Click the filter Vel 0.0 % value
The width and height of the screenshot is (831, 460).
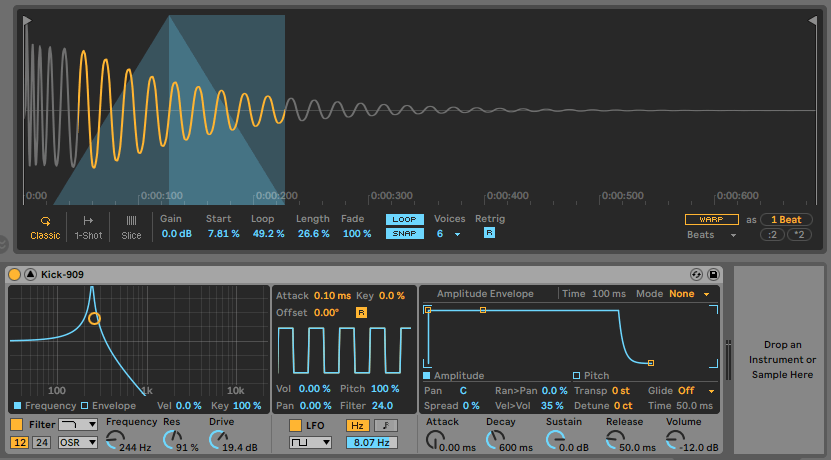tap(188, 406)
